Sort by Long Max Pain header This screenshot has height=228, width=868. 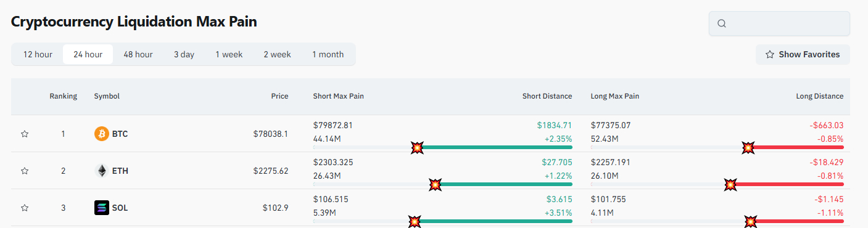(615, 96)
